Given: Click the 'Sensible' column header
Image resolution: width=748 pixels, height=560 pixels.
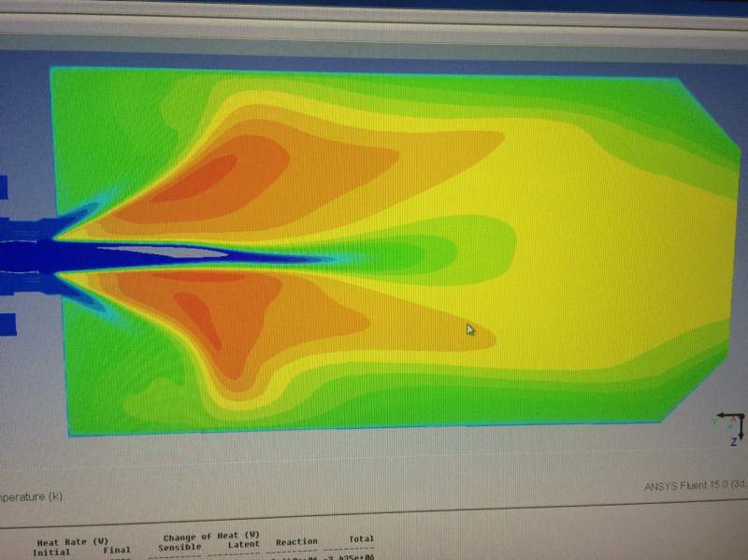Looking at the screenshot, I should pos(180,547).
